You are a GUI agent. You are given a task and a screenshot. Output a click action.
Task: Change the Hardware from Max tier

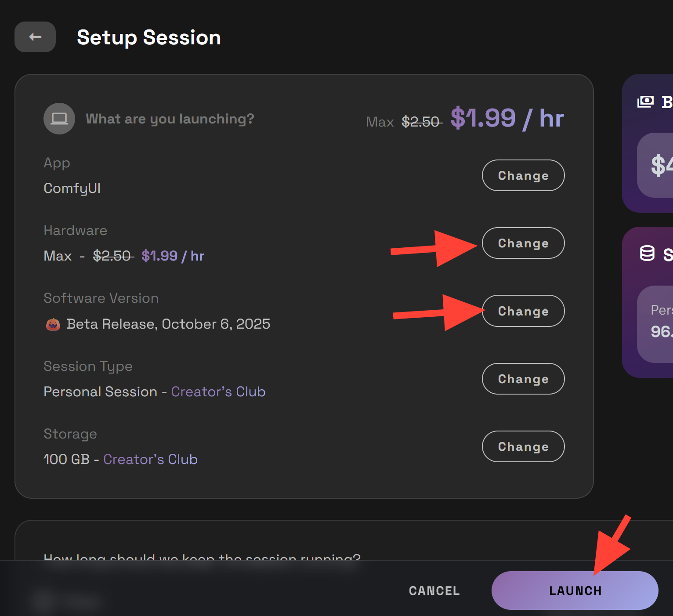tap(523, 243)
